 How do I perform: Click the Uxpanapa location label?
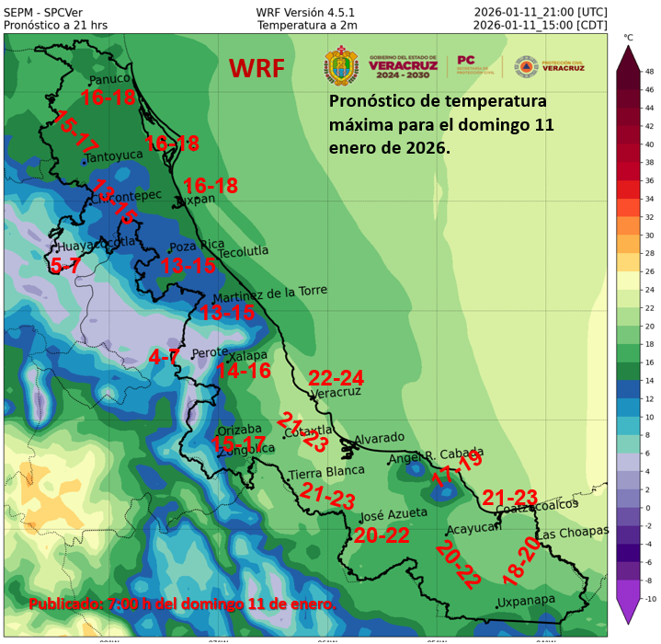528,603
